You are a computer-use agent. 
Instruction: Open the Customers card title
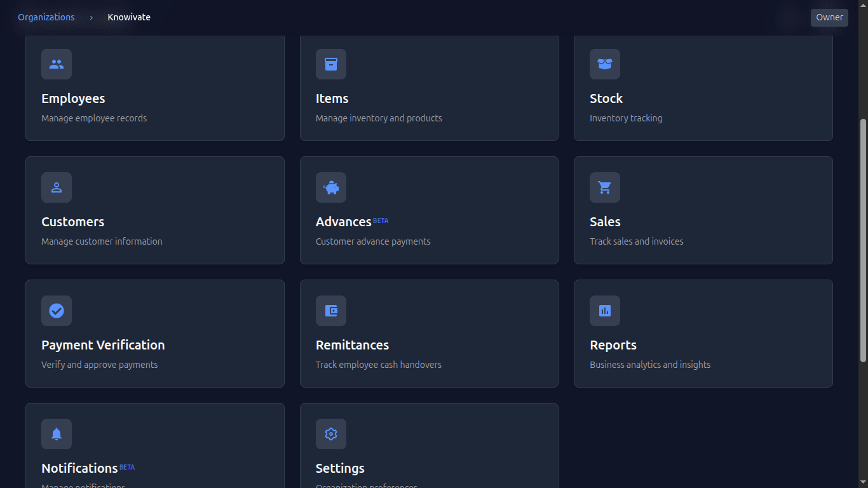point(73,222)
